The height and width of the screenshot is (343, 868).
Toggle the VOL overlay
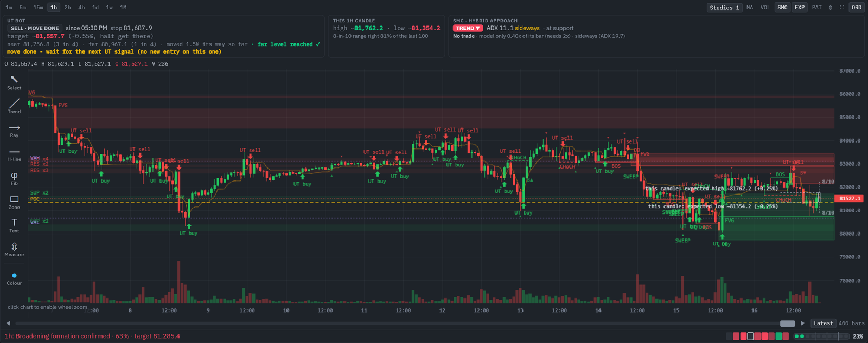coord(765,8)
